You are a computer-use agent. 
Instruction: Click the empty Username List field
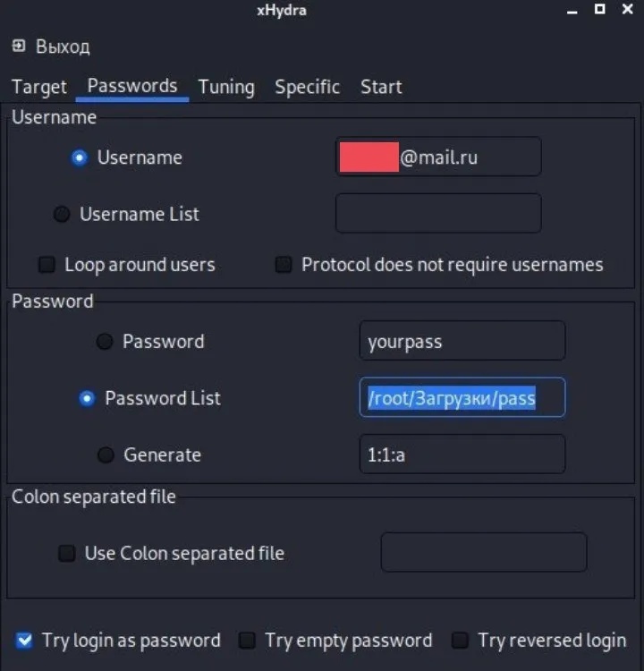pyautogui.click(x=438, y=214)
